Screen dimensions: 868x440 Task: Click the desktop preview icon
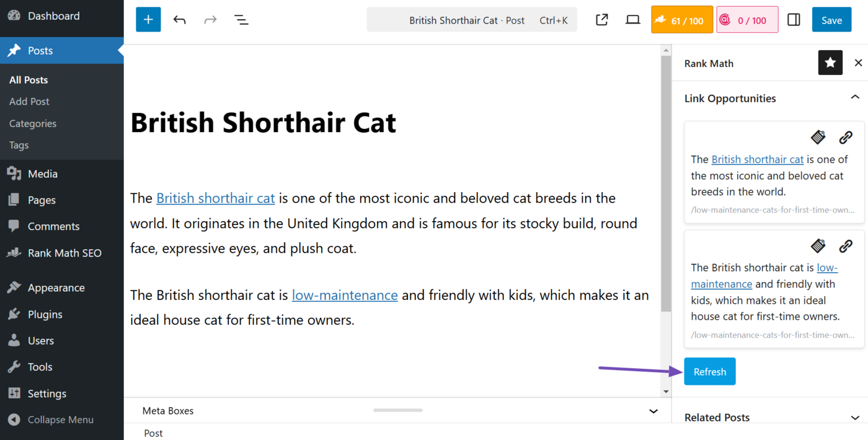click(632, 19)
